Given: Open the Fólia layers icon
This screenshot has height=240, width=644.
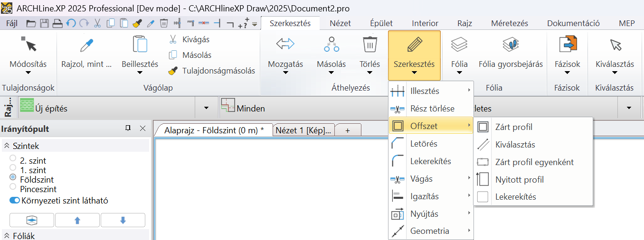Looking at the screenshot, I should click(x=459, y=44).
